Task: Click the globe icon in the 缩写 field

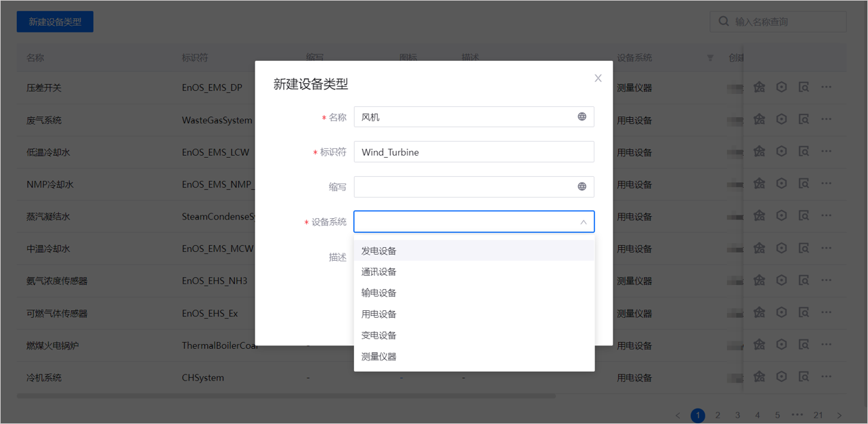Action: (x=582, y=186)
